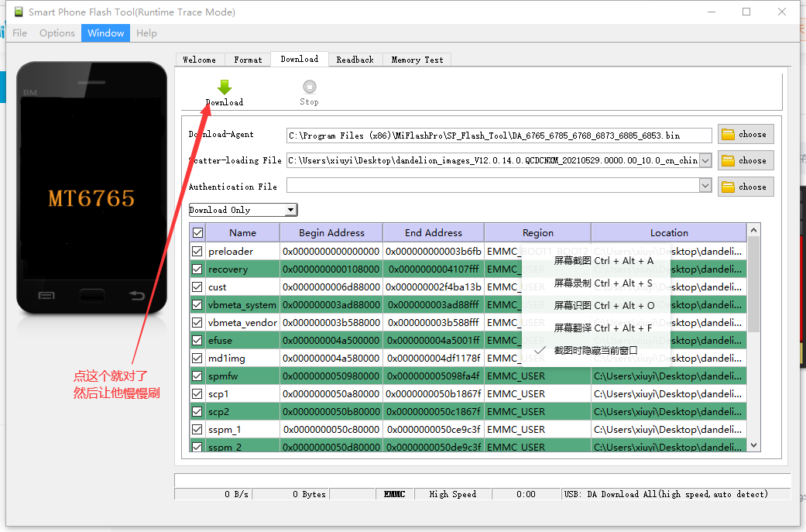Viewport: 806px width, 532px height.
Task: Toggle the vbmeta_vendor checkbox
Action: click(197, 322)
